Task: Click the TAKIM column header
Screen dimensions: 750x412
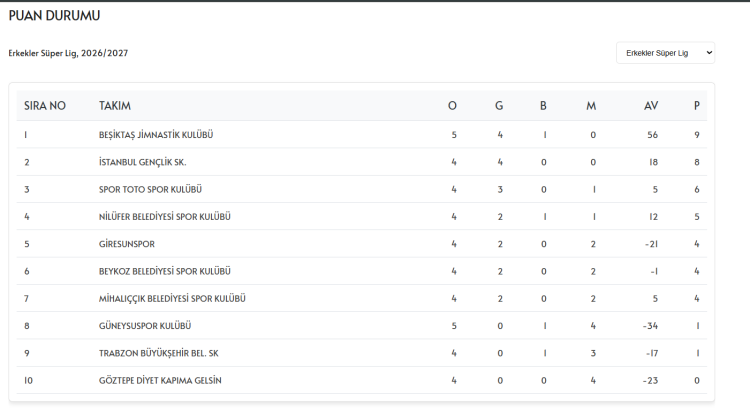Action: pos(115,106)
